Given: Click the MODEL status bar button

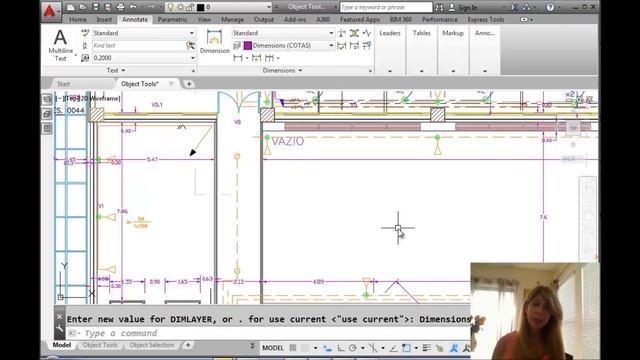Looking at the screenshot, I should point(273,348).
